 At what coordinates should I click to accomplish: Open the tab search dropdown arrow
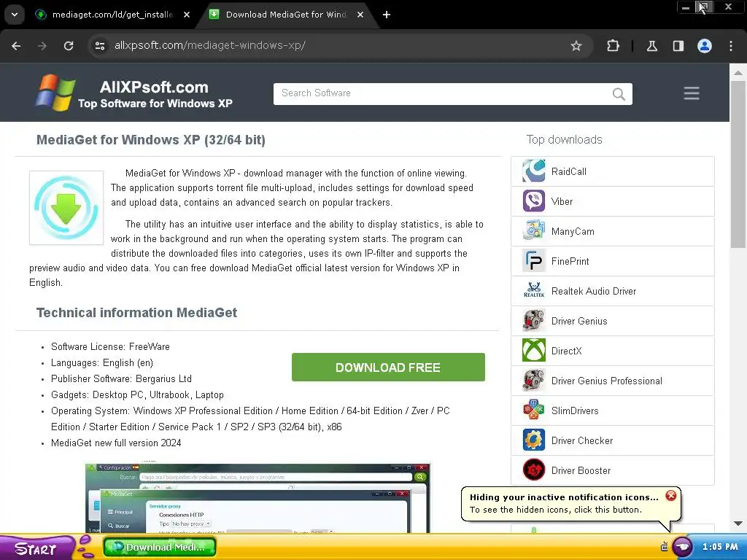point(15,15)
